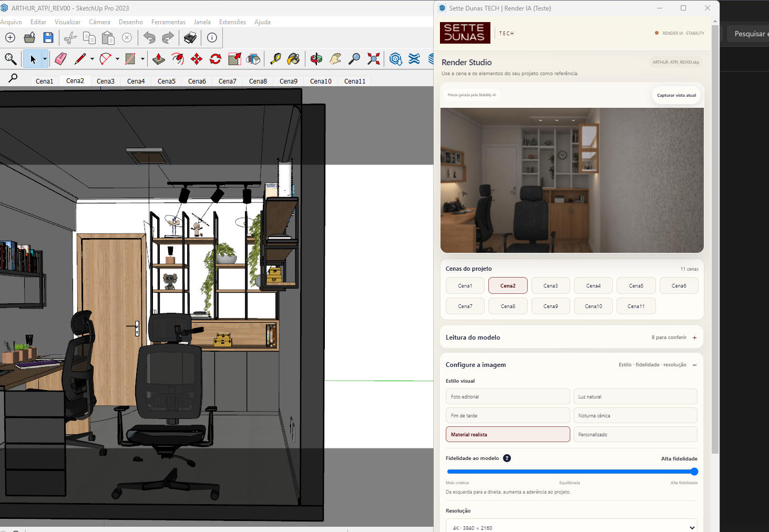This screenshot has width=769, height=532.
Task: Open Model Info icon
Action: tap(212, 38)
